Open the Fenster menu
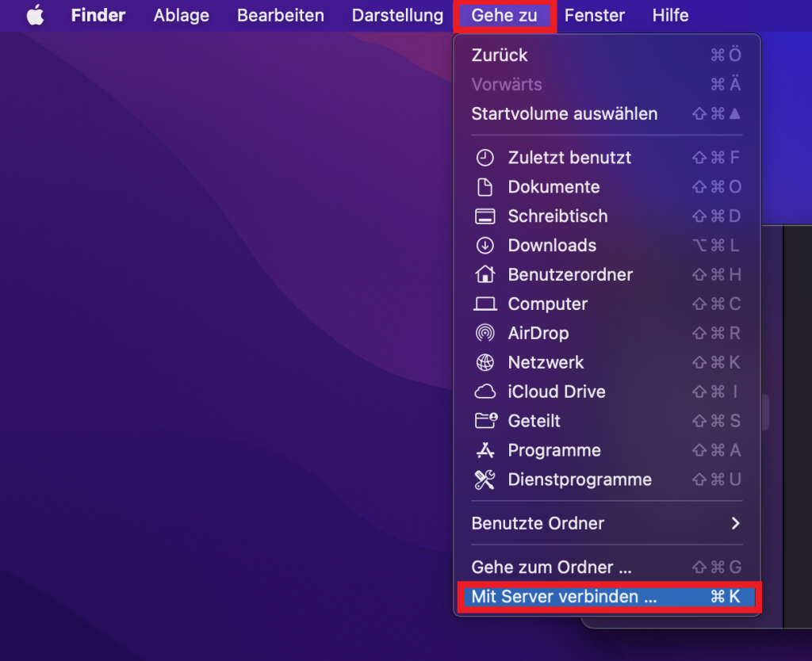This screenshot has height=661, width=812. (x=595, y=15)
